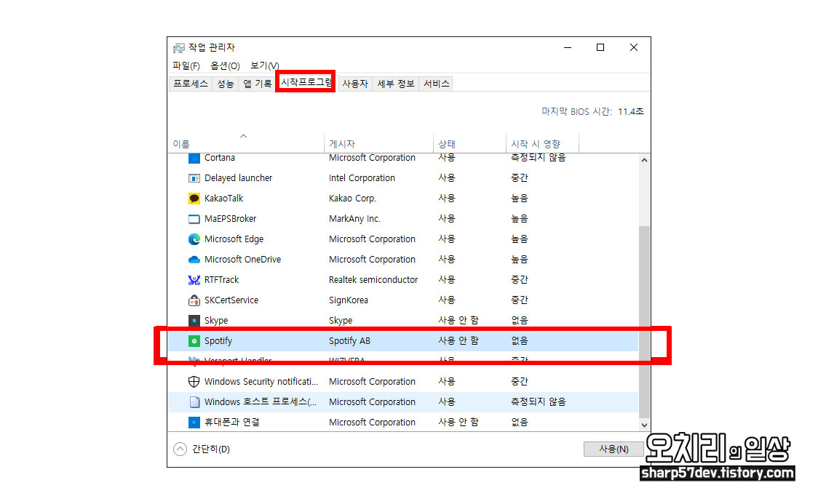Click the 11.4초 BIOS time value
The width and height of the screenshot is (818, 504).
[x=631, y=111]
